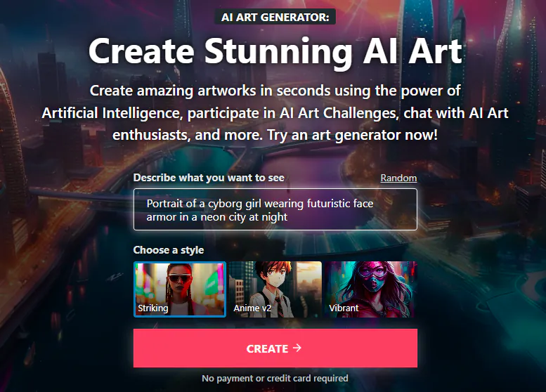The height and width of the screenshot is (392, 546).
Task: Click the 'Vibrant' caption text
Action: (344, 308)
